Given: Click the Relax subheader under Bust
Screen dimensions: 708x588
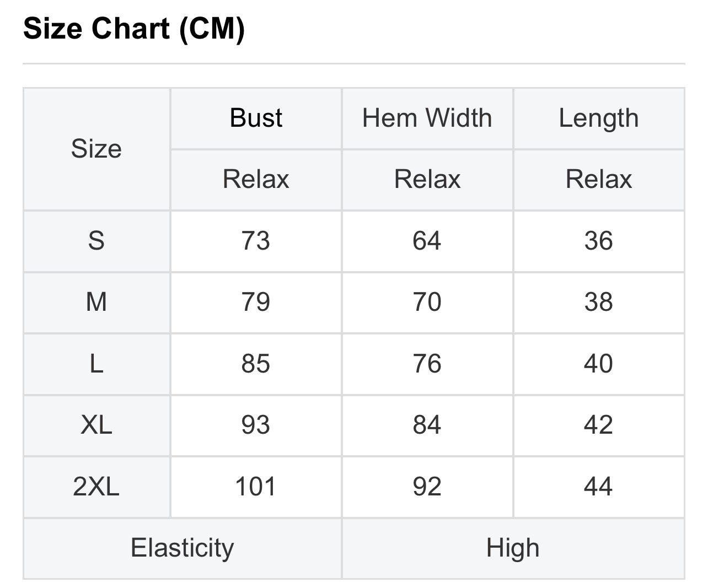Looking at the screenshot, I should click(256, 180).
